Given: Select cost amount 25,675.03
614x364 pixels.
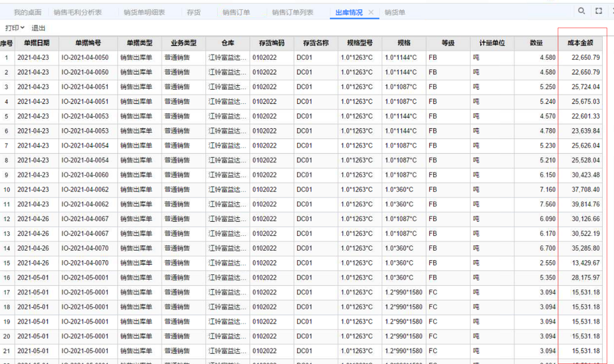Looking at the screenshot, I should click(586, 102).
